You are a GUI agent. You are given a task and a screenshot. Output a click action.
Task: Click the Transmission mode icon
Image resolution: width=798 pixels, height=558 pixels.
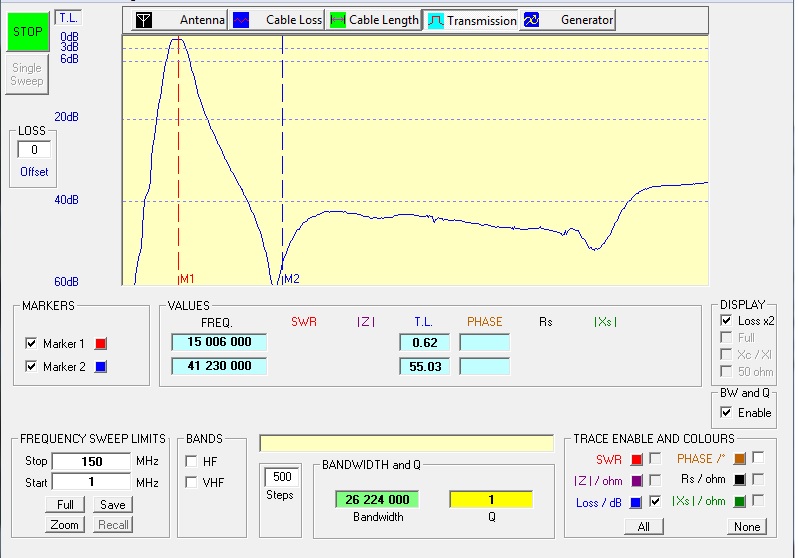point(436,20)
